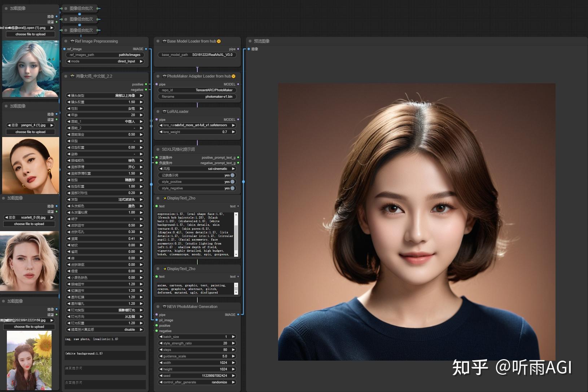Toggle the style_negative switch
The height and width of the screenshot is (392, 588).
coord(232,188)
